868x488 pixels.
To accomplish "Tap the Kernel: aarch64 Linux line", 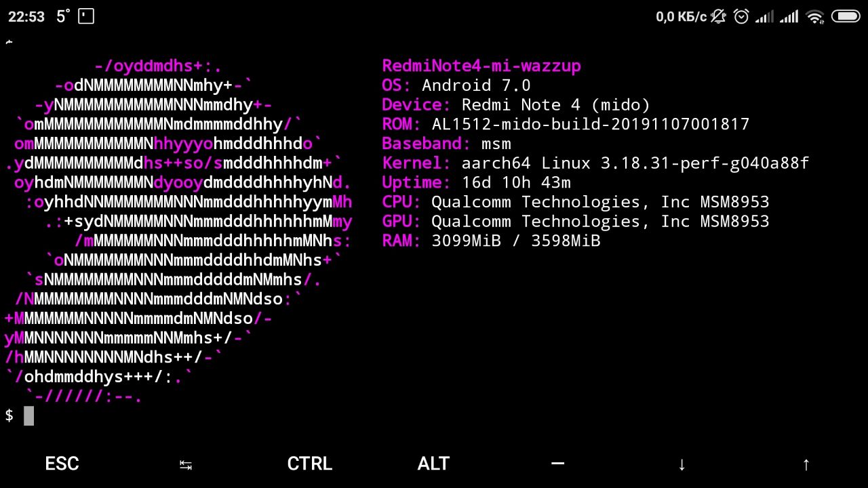I will 595,163.
